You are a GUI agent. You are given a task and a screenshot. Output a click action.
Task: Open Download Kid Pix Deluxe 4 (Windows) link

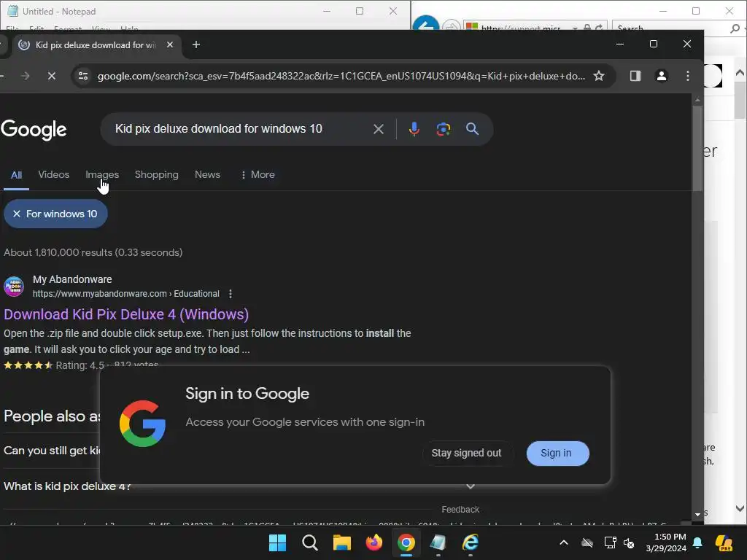tap(126, 314)
